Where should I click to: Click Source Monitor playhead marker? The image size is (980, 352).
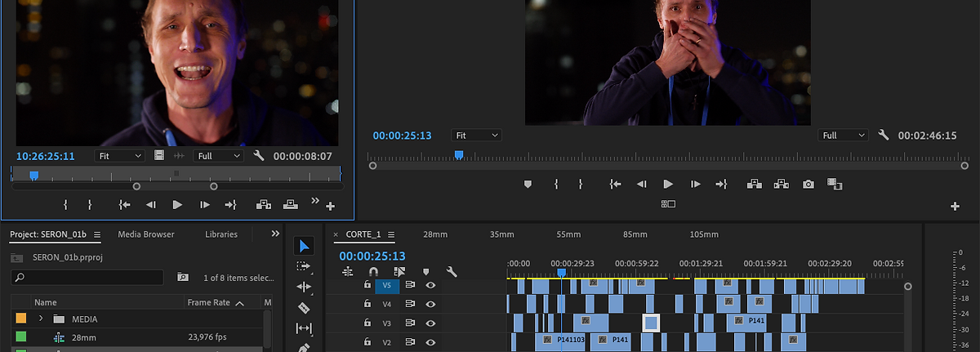point(33,175)
